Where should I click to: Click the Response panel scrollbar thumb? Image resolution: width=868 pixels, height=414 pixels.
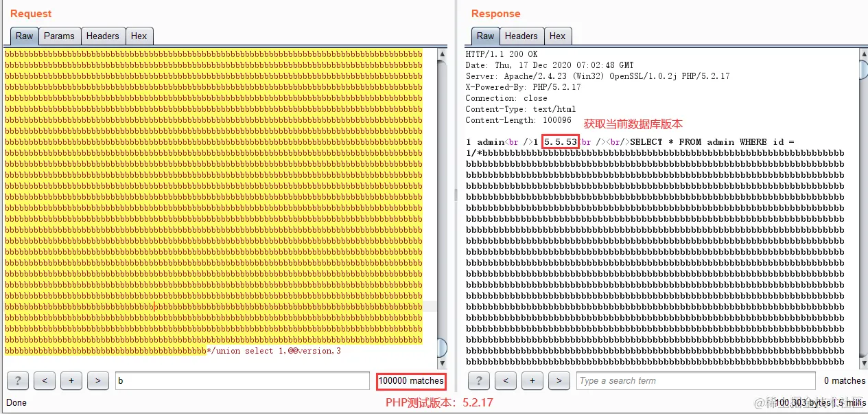(x=863, y=70)
